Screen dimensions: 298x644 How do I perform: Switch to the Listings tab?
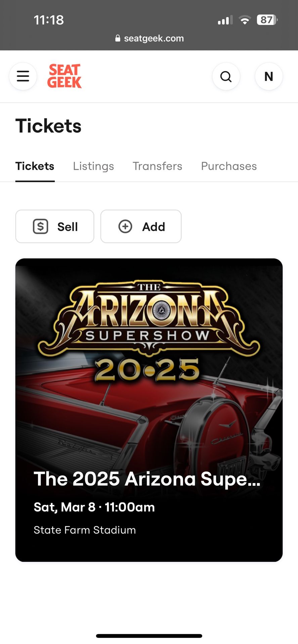(93, 166)
